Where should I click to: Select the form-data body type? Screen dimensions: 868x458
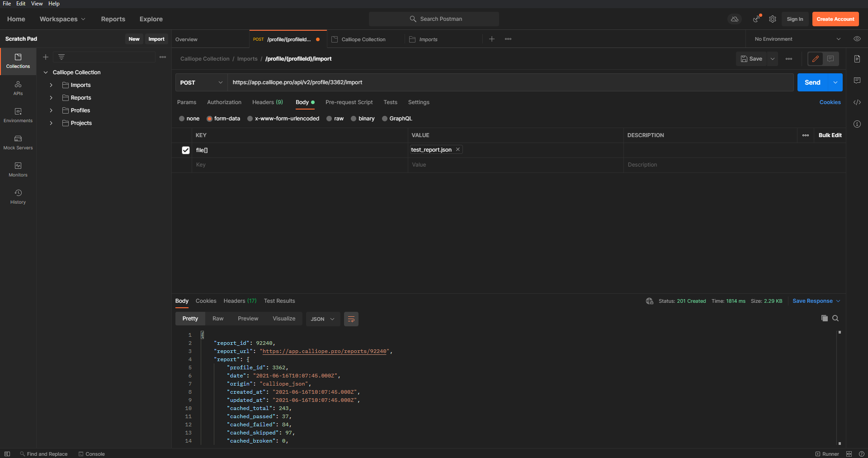(x=209, y=119)
